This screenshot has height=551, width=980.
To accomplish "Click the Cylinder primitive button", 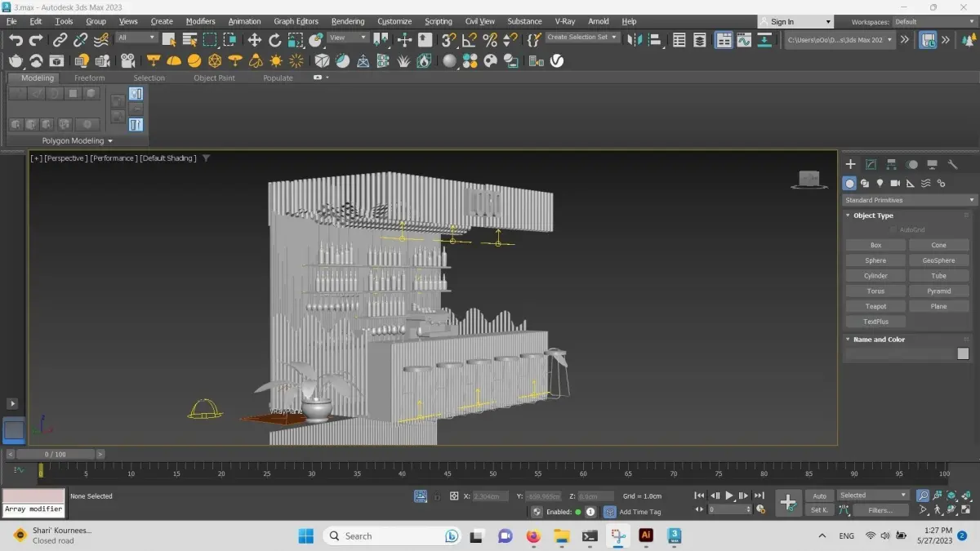I will tap(875, 276).
